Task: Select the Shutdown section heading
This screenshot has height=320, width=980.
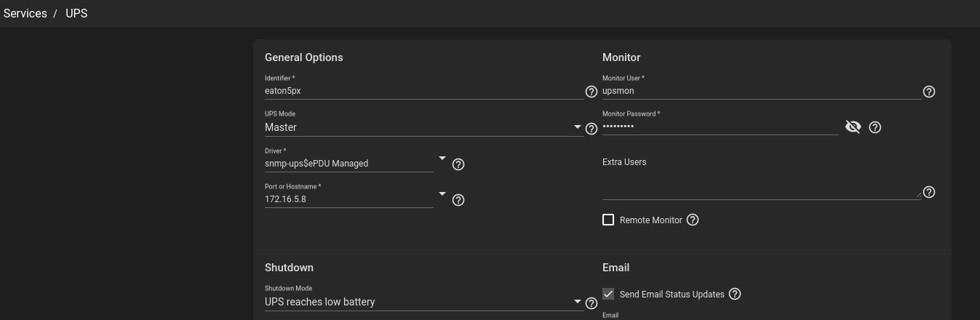Action: click(289, 268)
